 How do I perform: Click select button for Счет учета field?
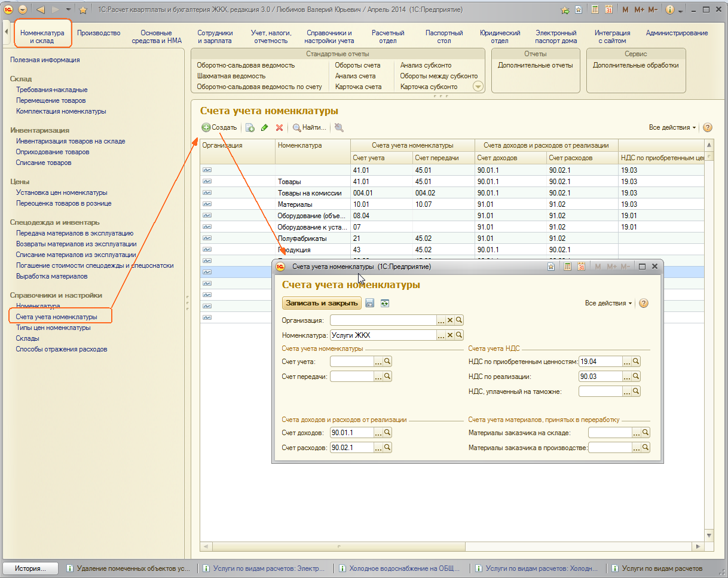click(x=378, y=361)
